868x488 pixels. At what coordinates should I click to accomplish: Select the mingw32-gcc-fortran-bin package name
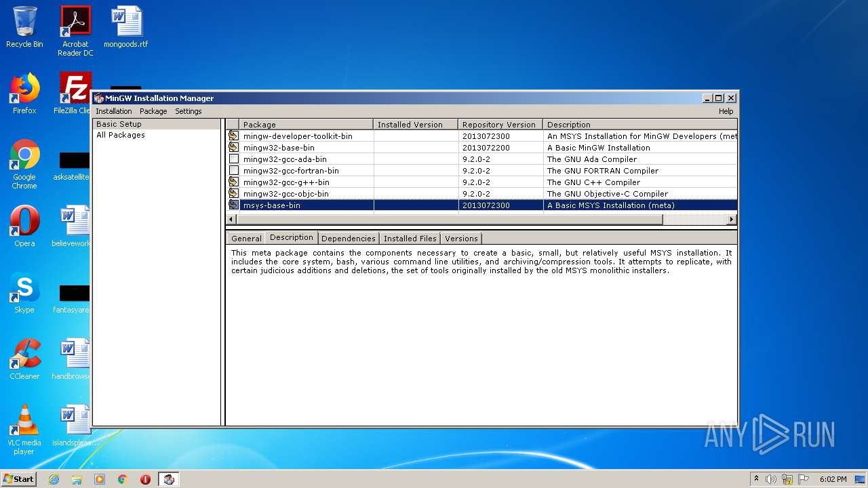(x=291, y=171)
